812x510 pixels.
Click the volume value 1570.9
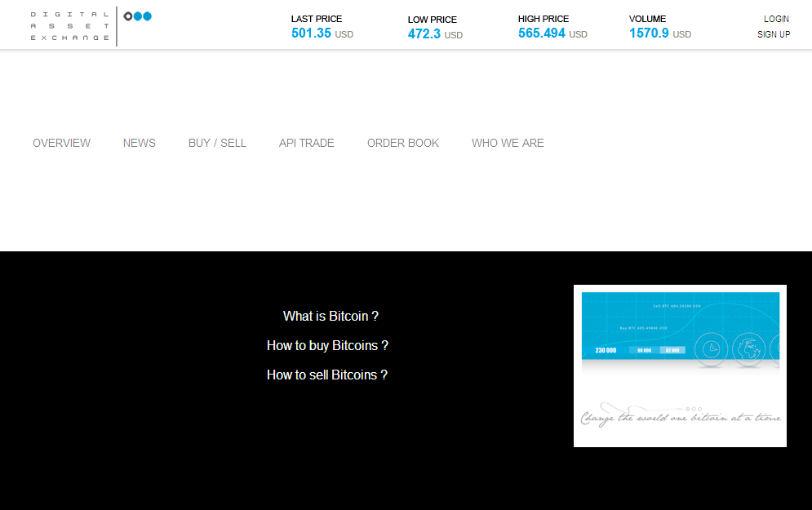(649, 33)
